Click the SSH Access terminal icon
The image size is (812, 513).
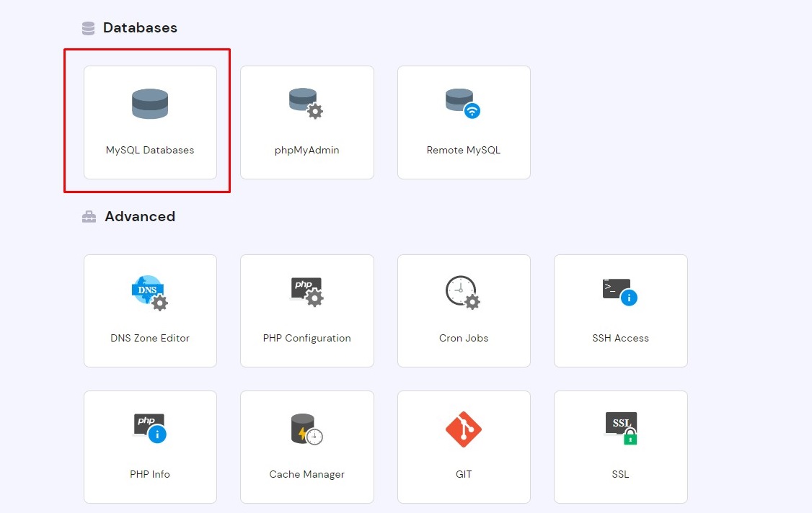(x=620, y=291)
